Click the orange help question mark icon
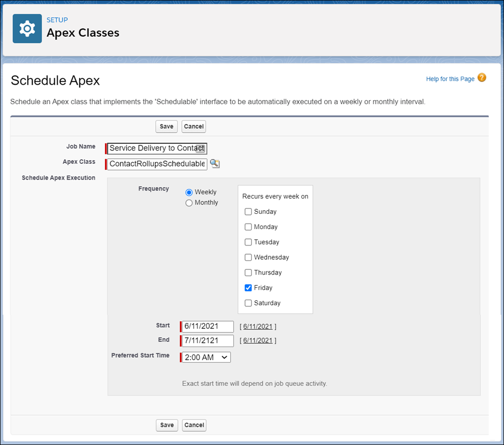The width and height of the screenshot is (504, 445). tap(482, 78)
